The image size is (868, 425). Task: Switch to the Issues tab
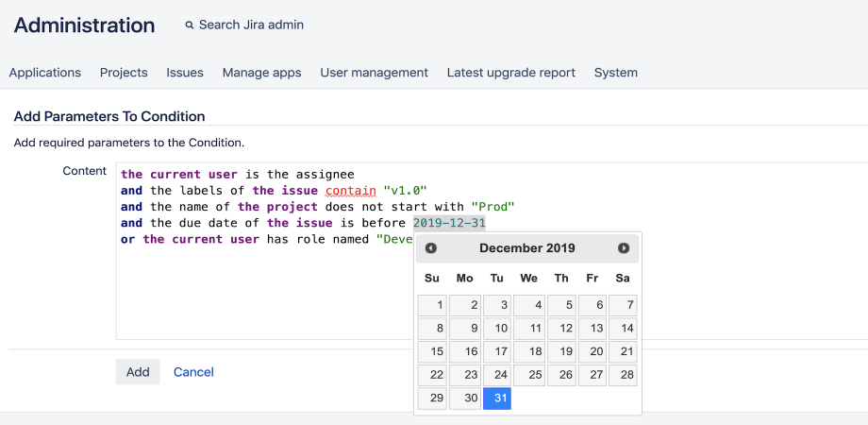[185, 73]
